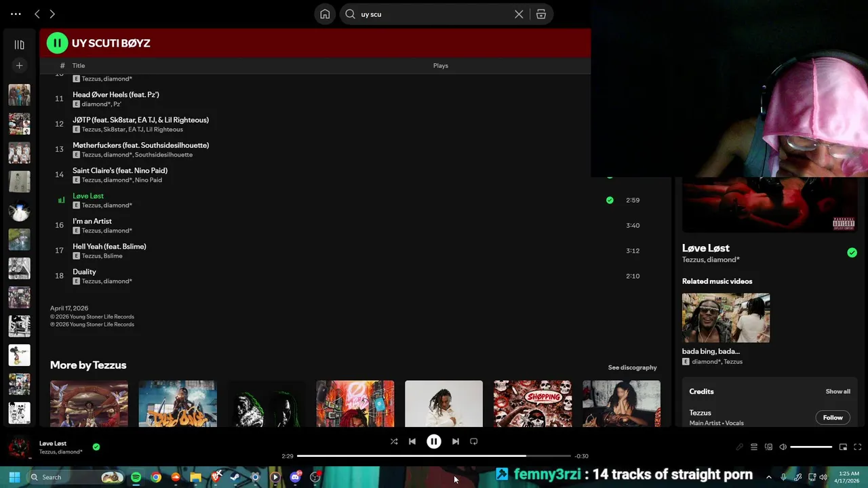Image resolution: width=868 pixels, height=488 pixels.
Task: Open the white-background album cover thumbnail
Action: point(443,404)
